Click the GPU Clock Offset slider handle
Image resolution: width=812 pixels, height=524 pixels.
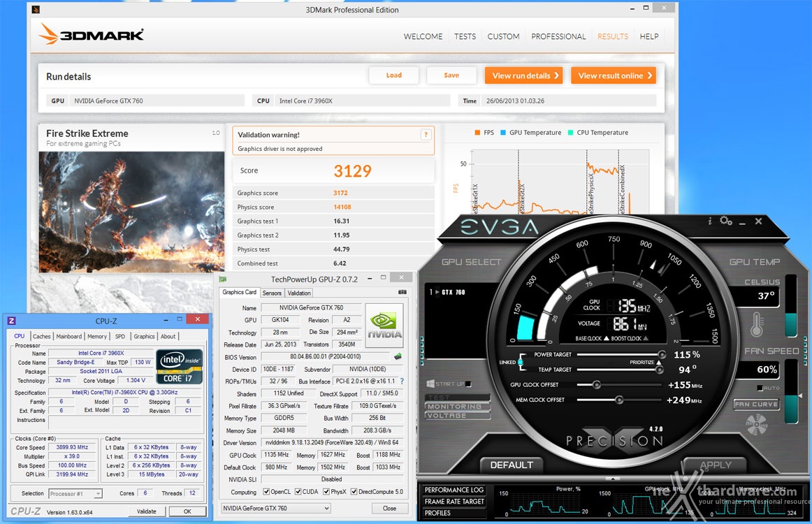[x=597, y=385]
